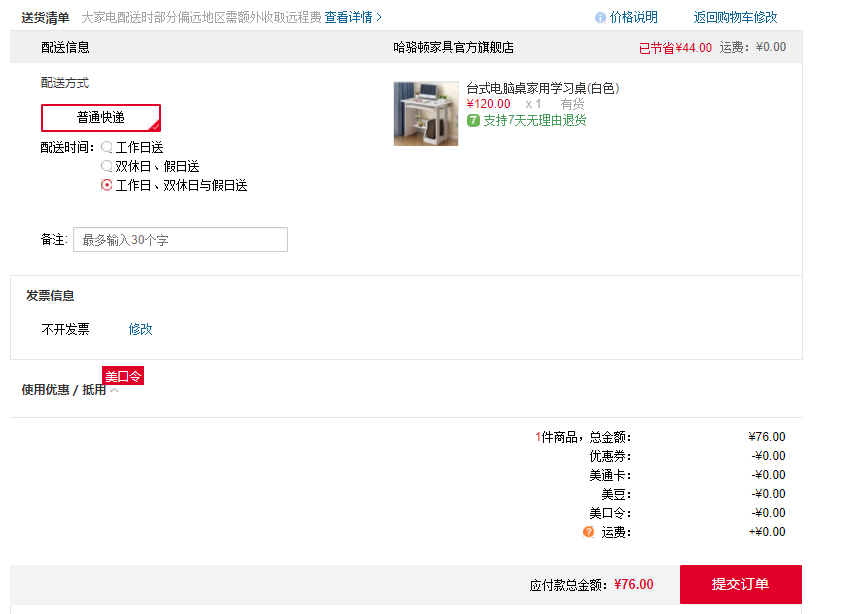Click the orange shipping fee help icon
844x614 pixels.
(588, 532)
